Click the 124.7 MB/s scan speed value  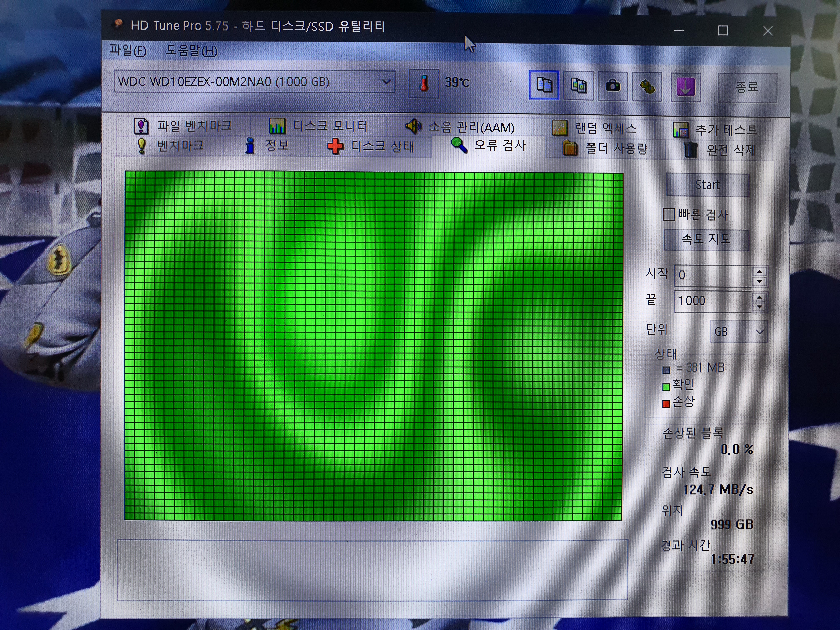718,490
